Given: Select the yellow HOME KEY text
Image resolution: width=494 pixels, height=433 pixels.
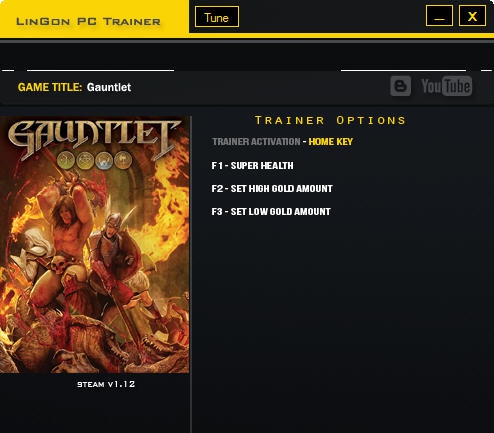Looking at the screenshot, I should pos(330,142).
